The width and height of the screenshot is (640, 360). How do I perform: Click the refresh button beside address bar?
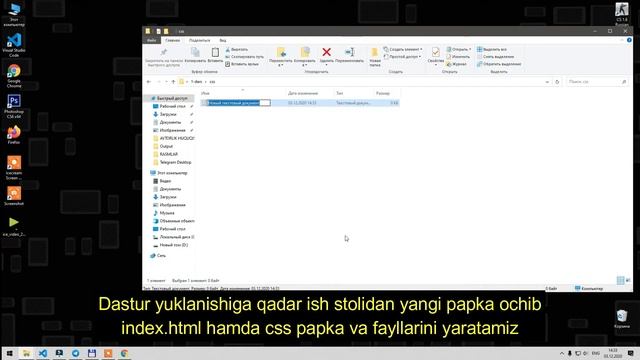coord(557,82)
